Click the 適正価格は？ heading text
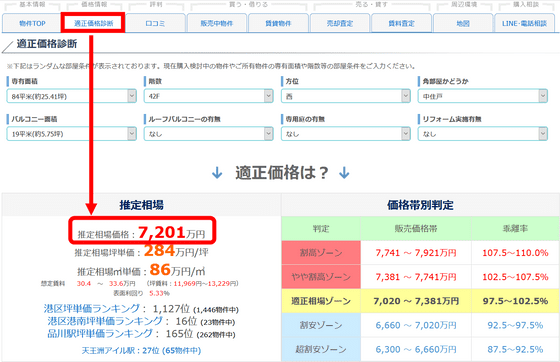This screenshot has width=560, height=362. click(x=281, y=173)
